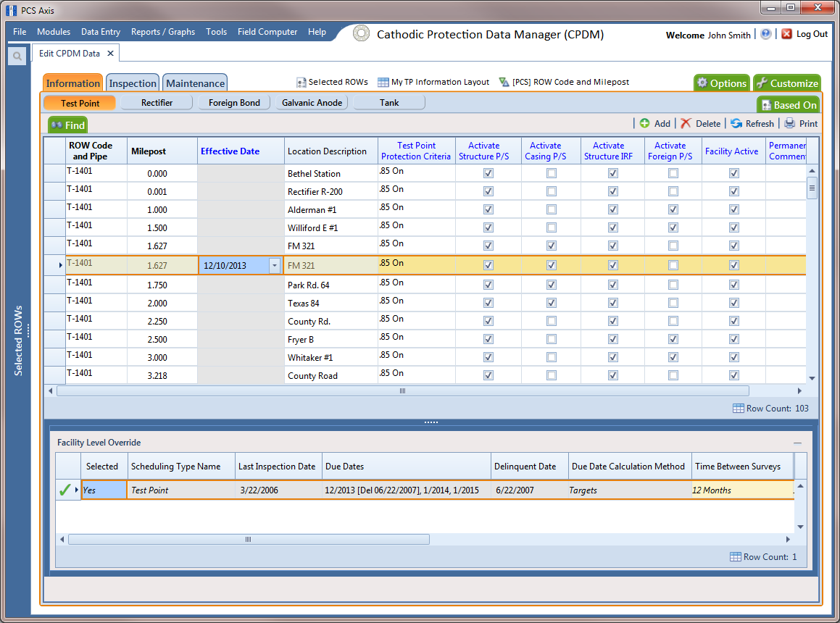This screenshot has width=840, height=623.
Task: Click the Print printer icon
Action: [x=790, y=123]
